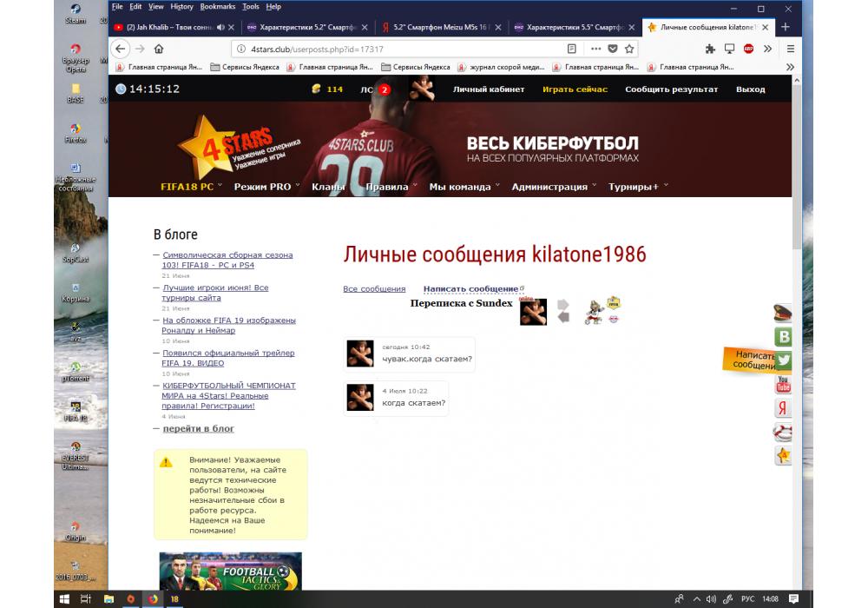Click orange Написать сообщение sticker button
The height and width of the screenshot is (608, 868).
(750, 360)
